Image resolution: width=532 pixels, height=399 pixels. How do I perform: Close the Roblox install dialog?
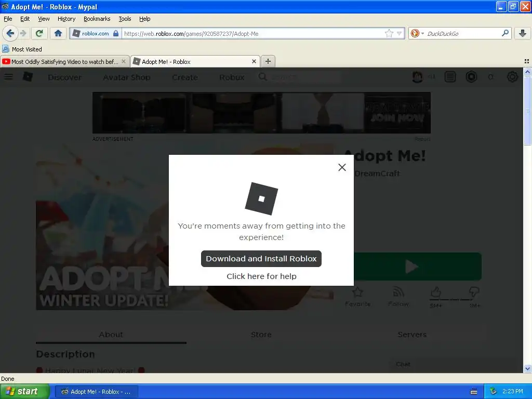point(342,167)
